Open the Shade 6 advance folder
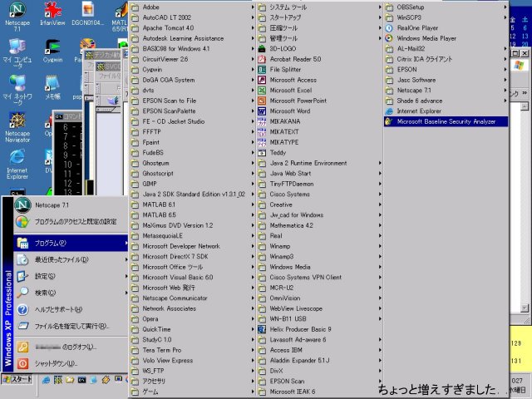Viewport: 532px width, 399px height. tap(446, 101)
